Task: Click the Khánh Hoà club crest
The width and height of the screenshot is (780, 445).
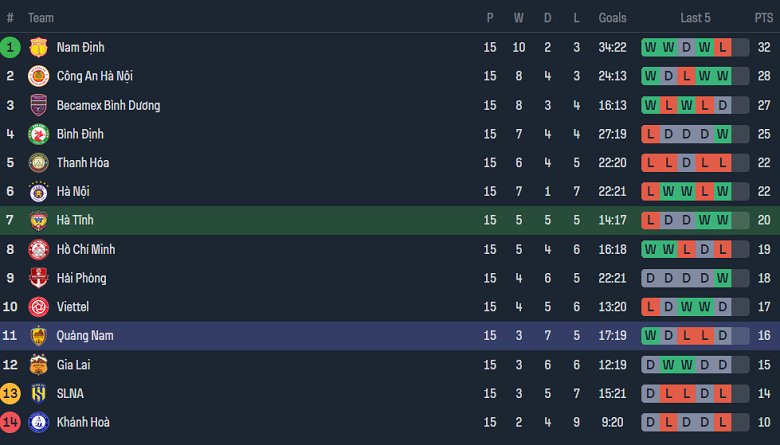Action: 39,422
